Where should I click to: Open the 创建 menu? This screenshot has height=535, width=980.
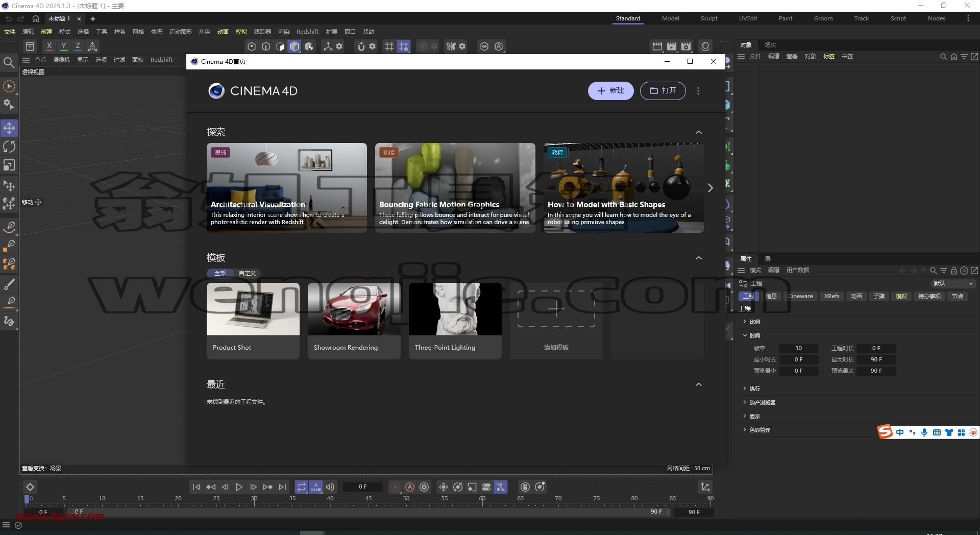46,32
